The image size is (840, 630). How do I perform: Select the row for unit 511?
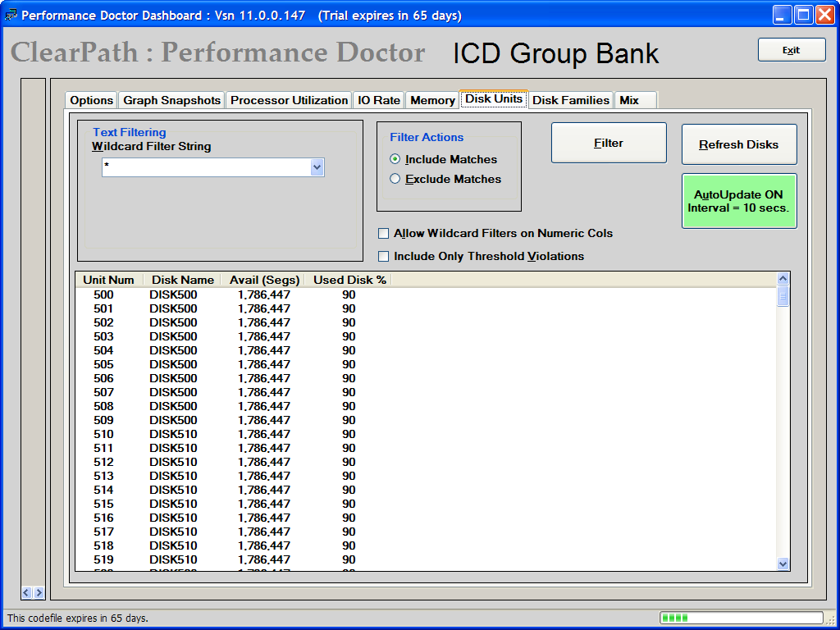[426, 448]
